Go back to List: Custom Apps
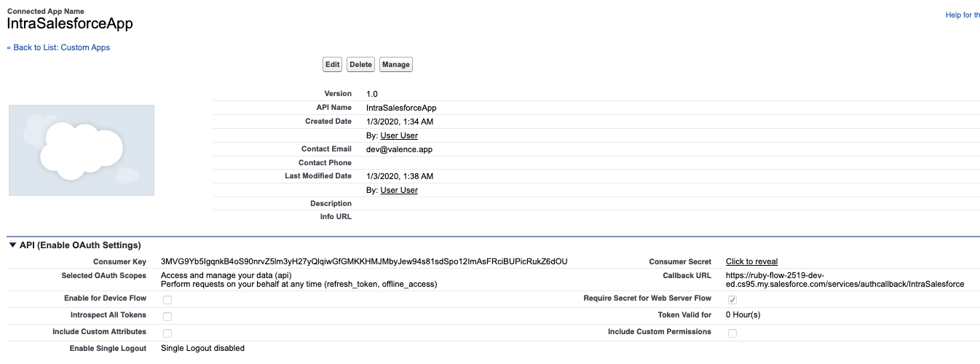 [x=58, y=47]
